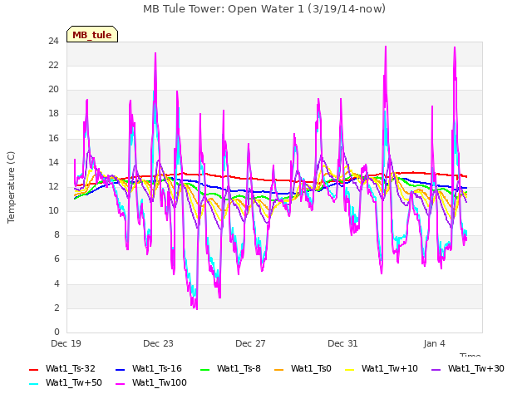This screenshot has width=532, height=399.
Task: Click the blue Wat1_Ts-16 legend swatch
Action: coord(121,369)
